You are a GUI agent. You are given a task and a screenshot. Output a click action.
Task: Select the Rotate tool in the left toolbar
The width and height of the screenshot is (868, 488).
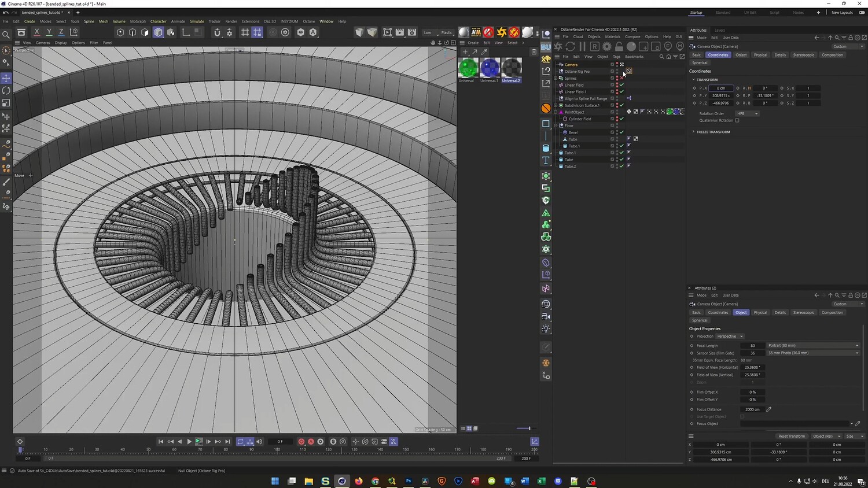coord(6,91)
